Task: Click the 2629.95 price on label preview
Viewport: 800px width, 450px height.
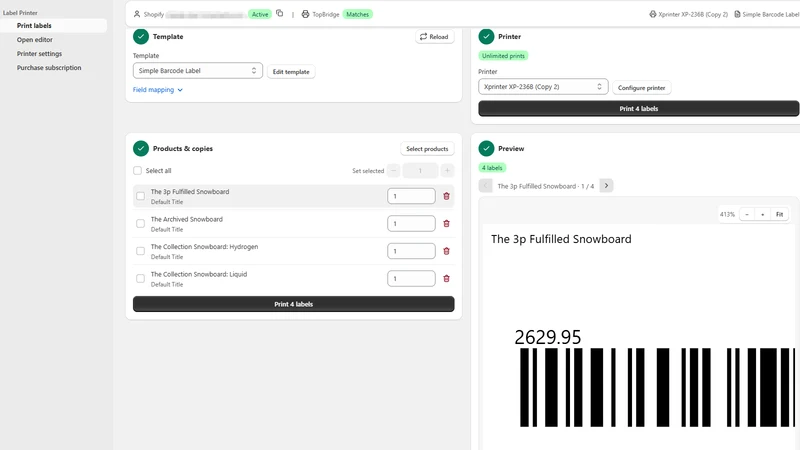Action: click(x=547, y=337)
